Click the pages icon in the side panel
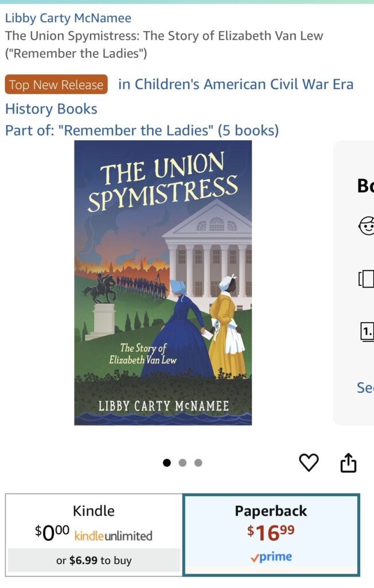The image size is (374, 588). (x=366, y=278)
